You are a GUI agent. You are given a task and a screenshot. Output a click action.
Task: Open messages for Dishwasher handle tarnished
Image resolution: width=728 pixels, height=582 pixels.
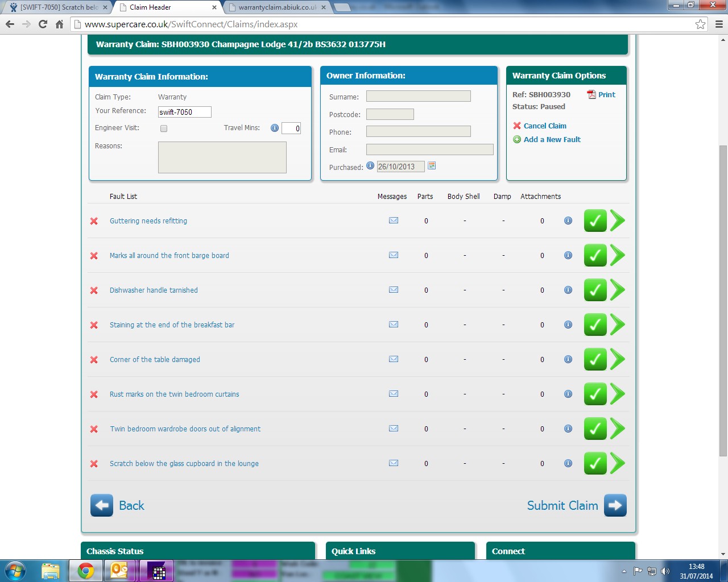click(394, 290)
